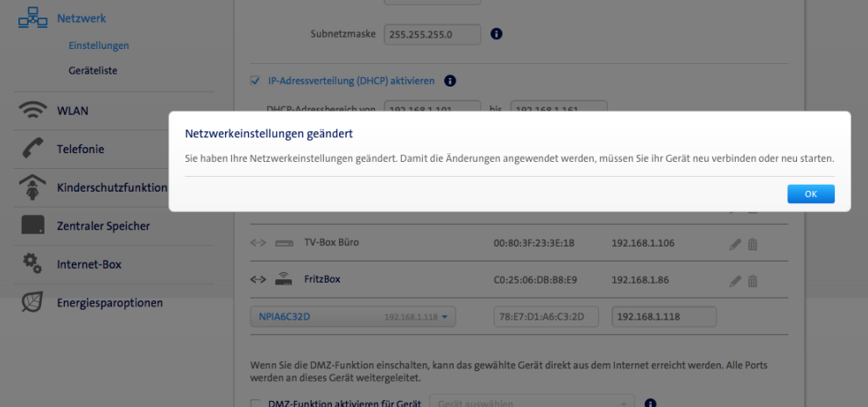Enable DMZ-Funktion aktivieren für Gerät checkbox
The height and width of the screenshot is (407, 868).
click(x=255, y=403)
